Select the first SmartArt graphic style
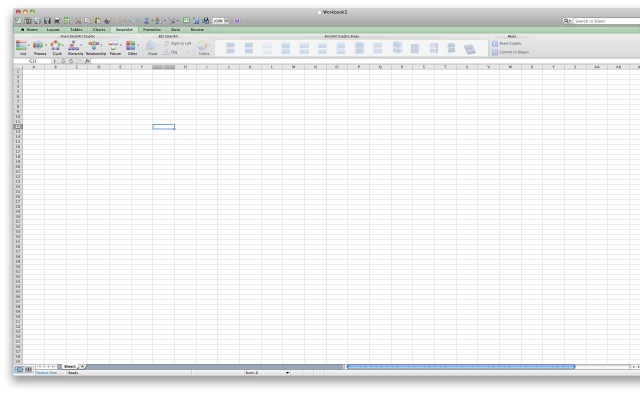The height and width of the screenshot is (394, 640). [230, 48]
